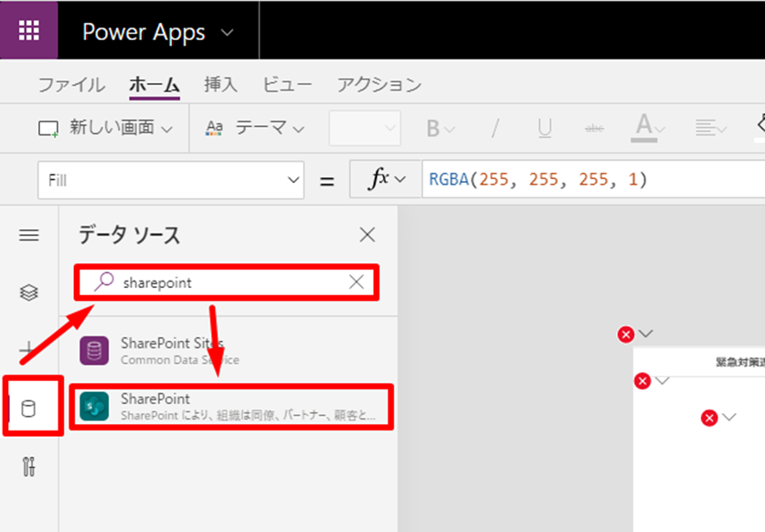Image resolution: width=765 pixels, height=532 pixels.
Task: Expand the 新しい画面 chevron
Action: click(167, 129)
